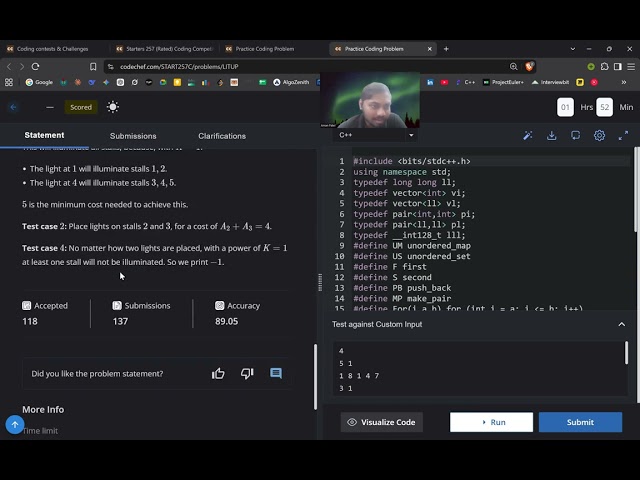Go back with the blue arrow icon
Screen dimensions: 640x480
pos(13,107)
